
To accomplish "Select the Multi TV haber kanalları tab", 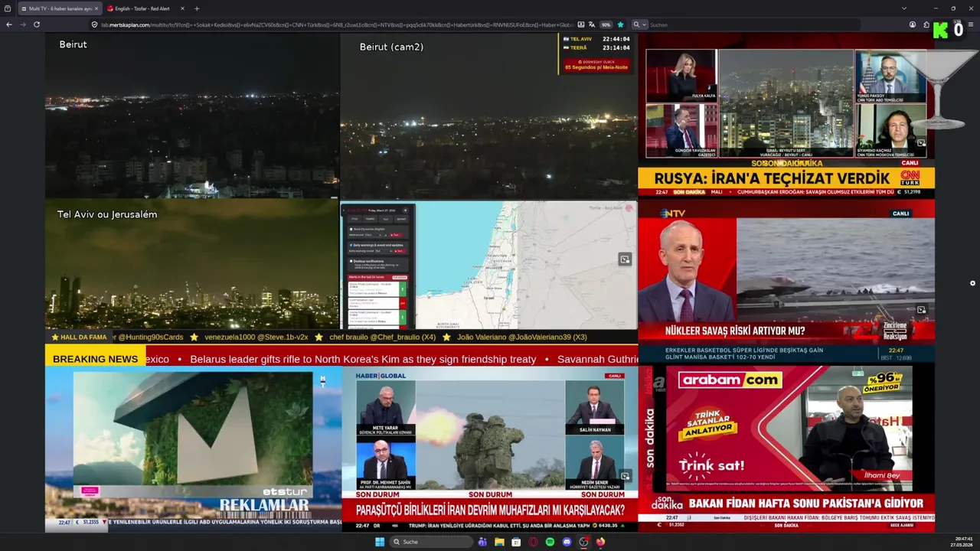I will [60, 8].
